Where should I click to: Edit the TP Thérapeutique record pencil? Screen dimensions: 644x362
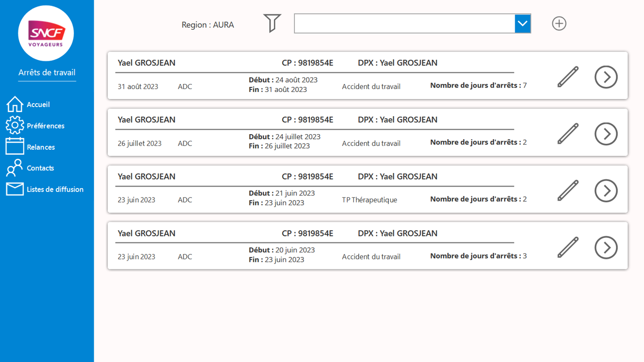click(x=568, y=191)
